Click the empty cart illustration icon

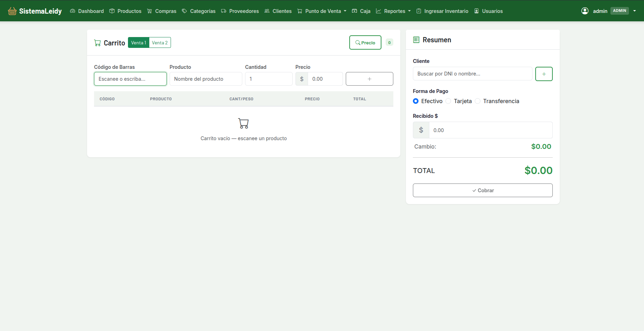point(243,123)
